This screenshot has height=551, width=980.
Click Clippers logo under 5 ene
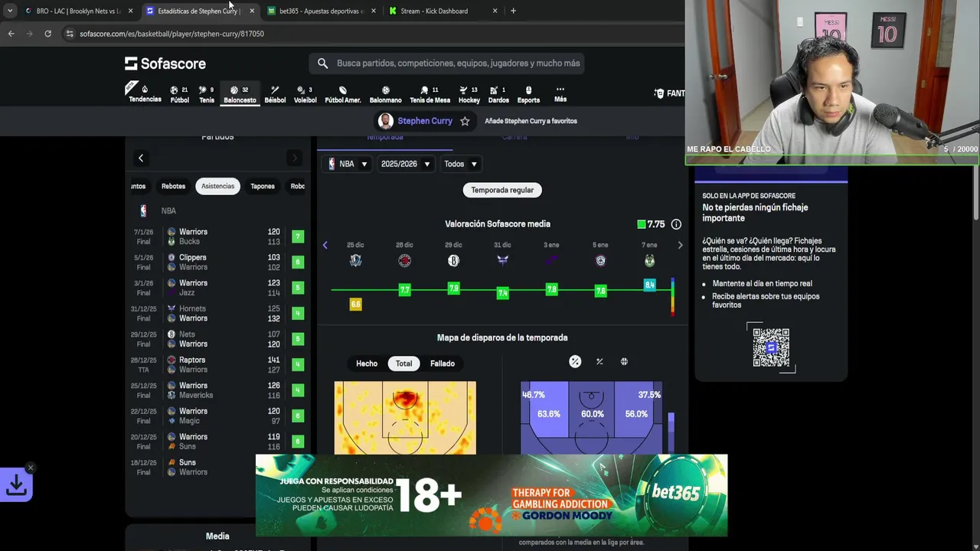click(x=600, y=261)
